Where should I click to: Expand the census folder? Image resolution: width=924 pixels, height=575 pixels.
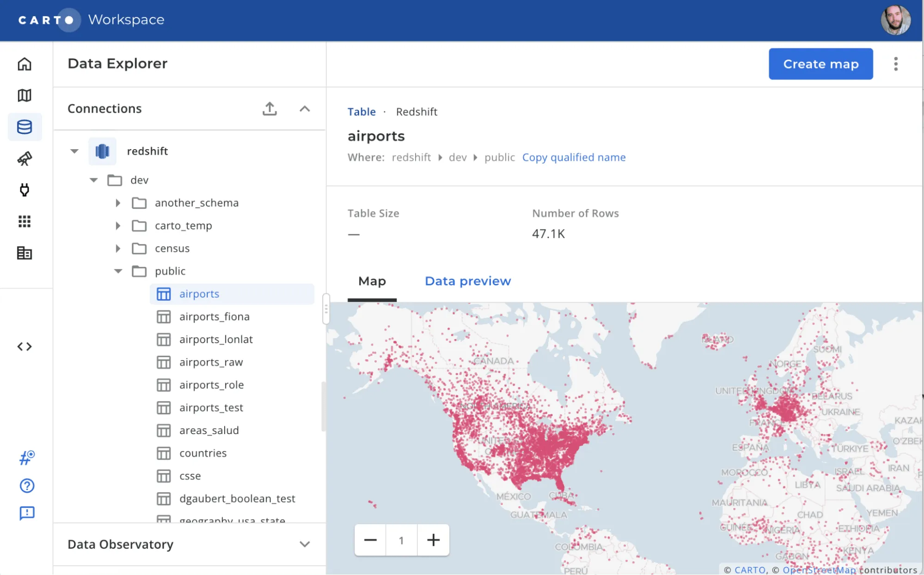(x=118, y=248)
